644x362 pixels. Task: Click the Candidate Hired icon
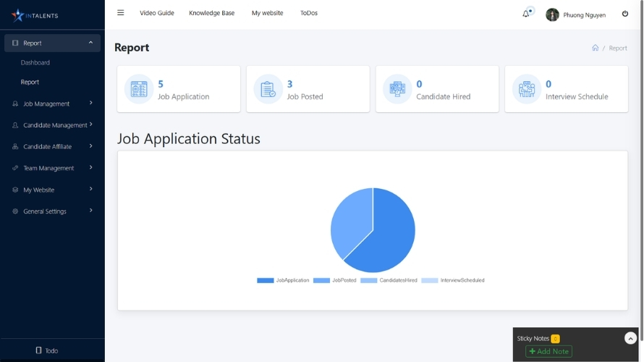397,89
